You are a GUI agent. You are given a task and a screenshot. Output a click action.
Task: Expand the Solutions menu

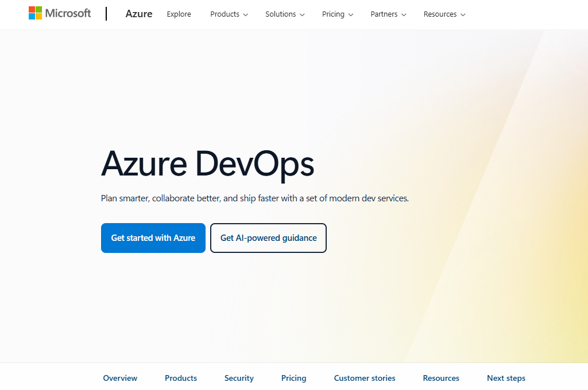point(285,14)
